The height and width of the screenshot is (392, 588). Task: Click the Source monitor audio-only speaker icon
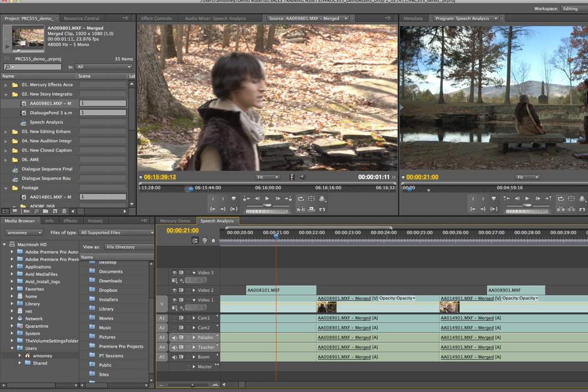(x=302, y=177)
